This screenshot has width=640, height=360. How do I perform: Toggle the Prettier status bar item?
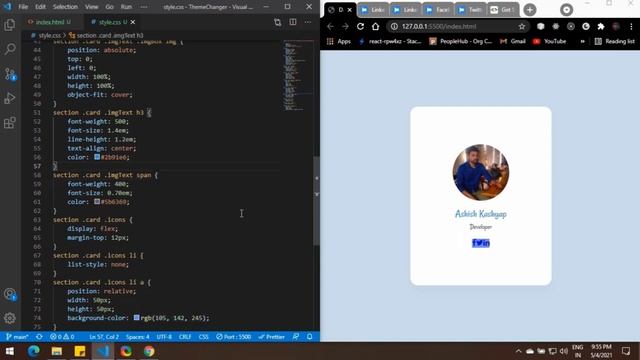click(271, 337)
